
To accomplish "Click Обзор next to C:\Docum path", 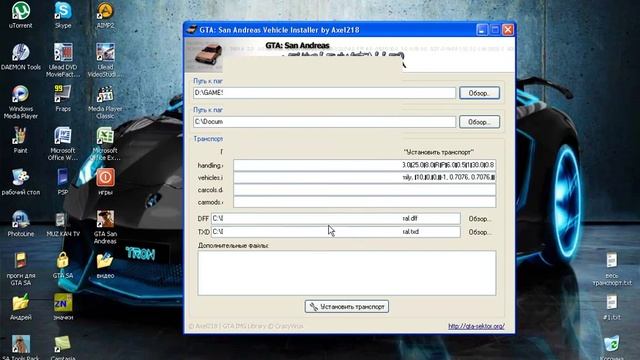I will pos(479,122).
